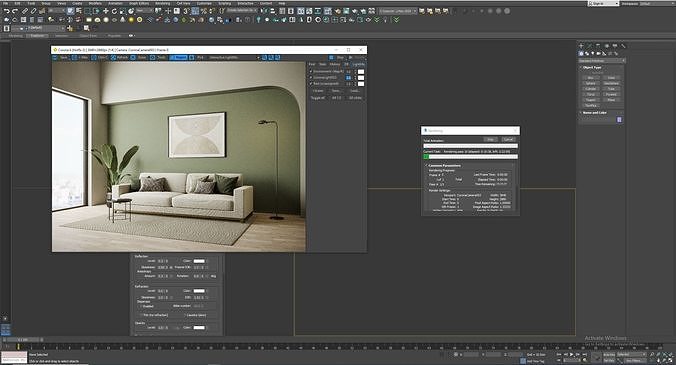Viewport: 676px width, 365px height.
Task: Open the Utilities command panel tab
Action: point(623,45)
